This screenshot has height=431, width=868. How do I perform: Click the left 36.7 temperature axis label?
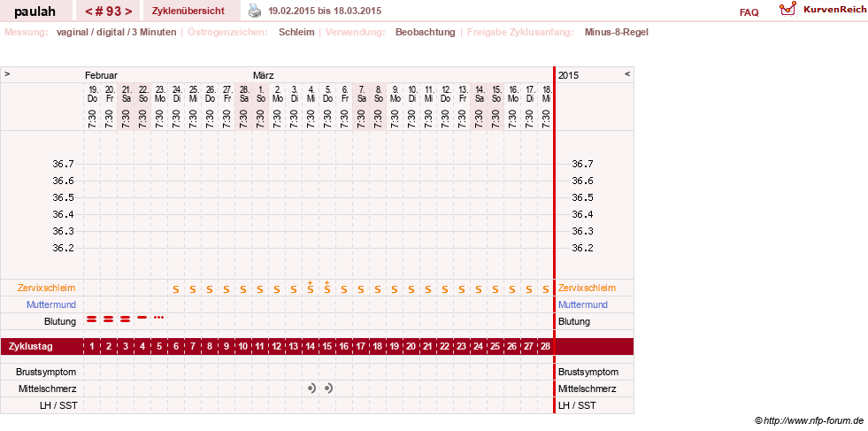click(x=63, y=164)
